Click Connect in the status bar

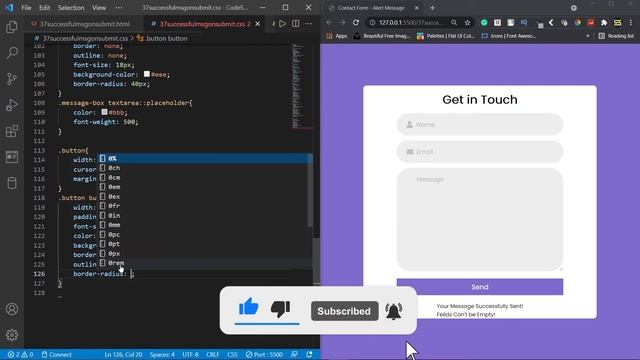[56, 354]
